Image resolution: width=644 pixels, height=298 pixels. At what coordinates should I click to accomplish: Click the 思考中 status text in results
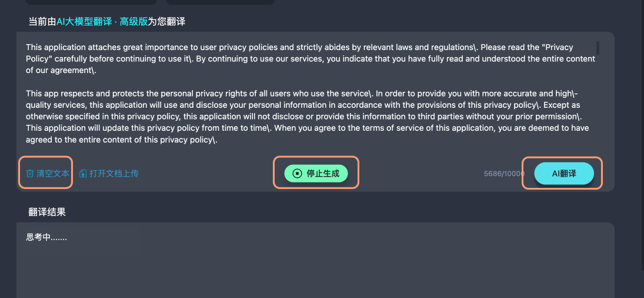[46, 237]
